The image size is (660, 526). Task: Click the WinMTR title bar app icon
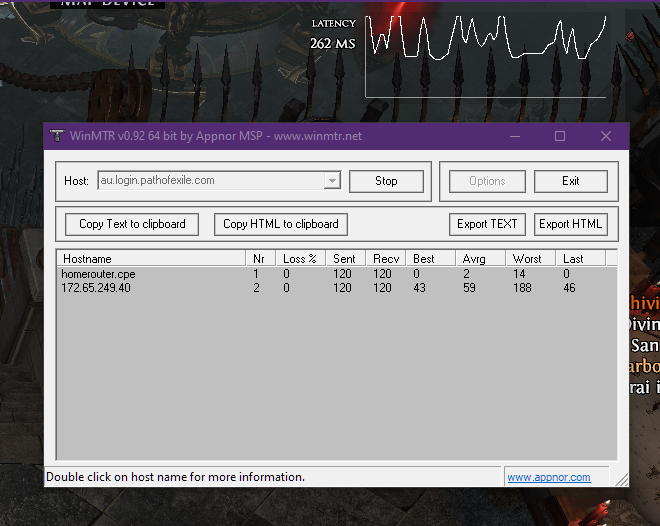[57, 135]
